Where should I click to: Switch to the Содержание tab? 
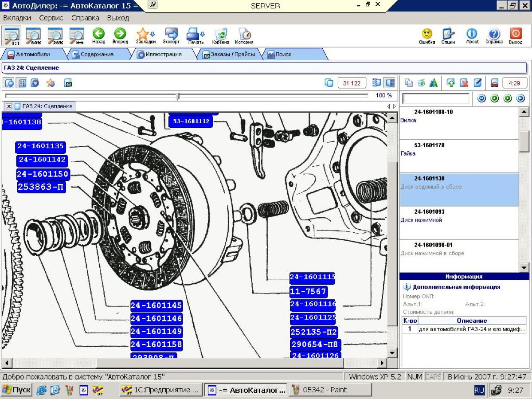pos(97,55)
